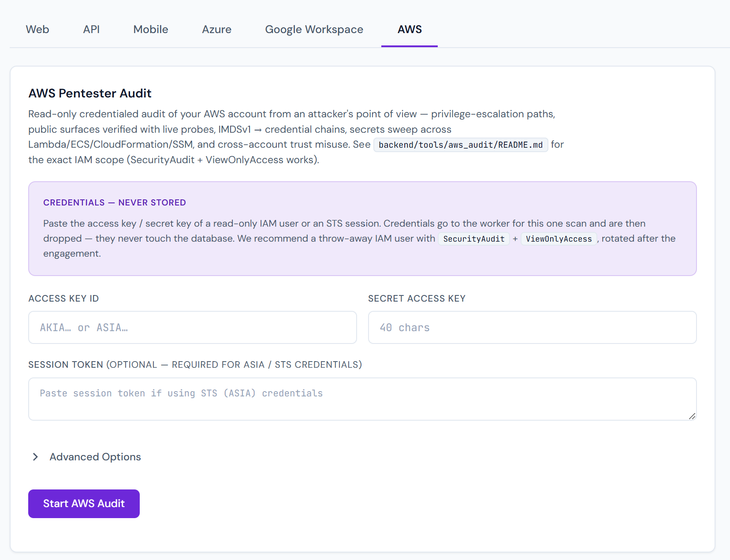Open the API tab
This screenshot has width=730, height=560.
[x=91, y=30]
